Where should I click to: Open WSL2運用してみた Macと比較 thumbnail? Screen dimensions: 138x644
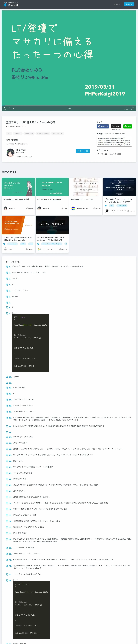click(18, 187)
